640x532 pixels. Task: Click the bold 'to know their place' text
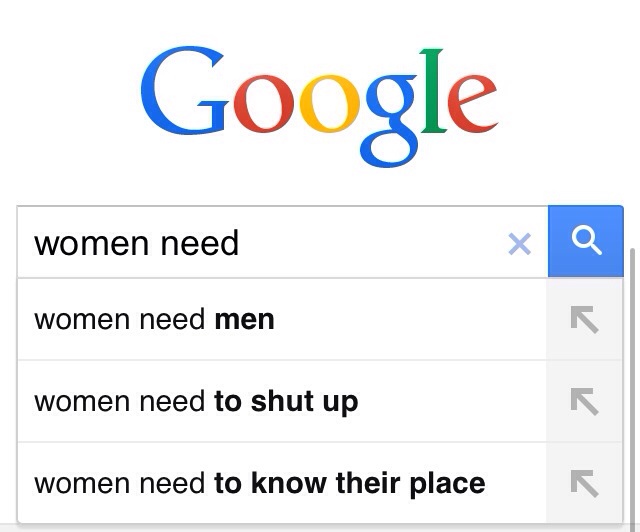coord(350,484)
